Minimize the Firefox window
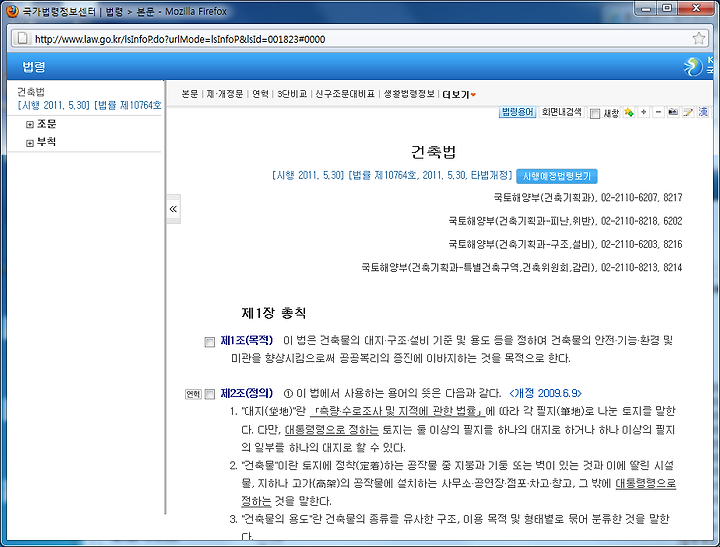 (647, 9)
